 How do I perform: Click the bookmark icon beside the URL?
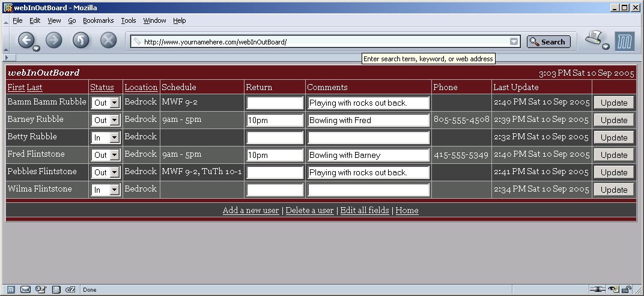[137, 41]
